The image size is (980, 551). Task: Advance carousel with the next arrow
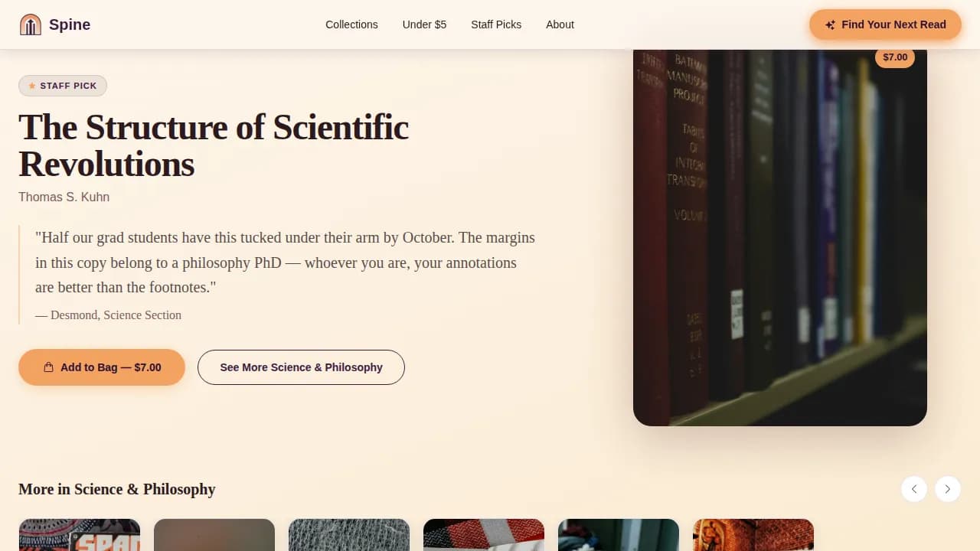click(x=948, y=489)
